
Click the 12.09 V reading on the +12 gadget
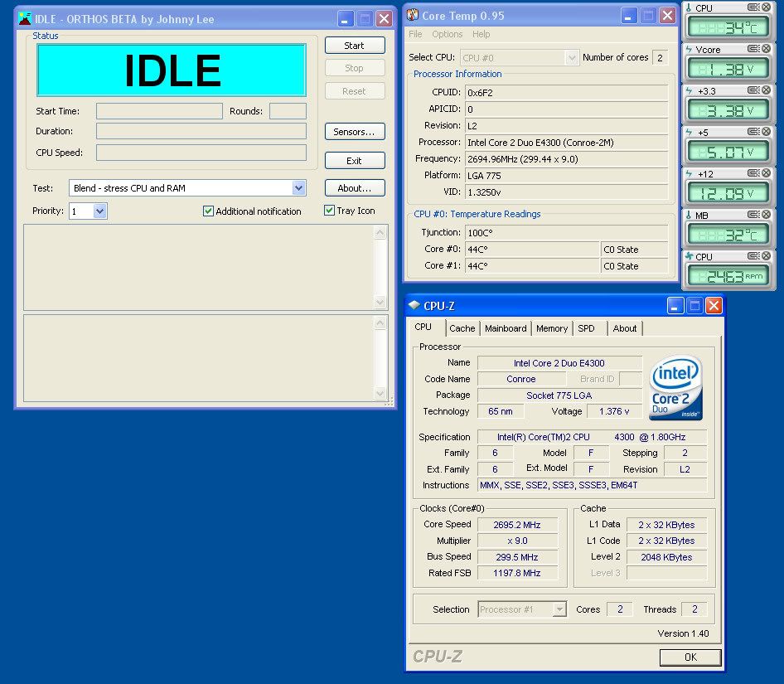[x=728, y=193]
